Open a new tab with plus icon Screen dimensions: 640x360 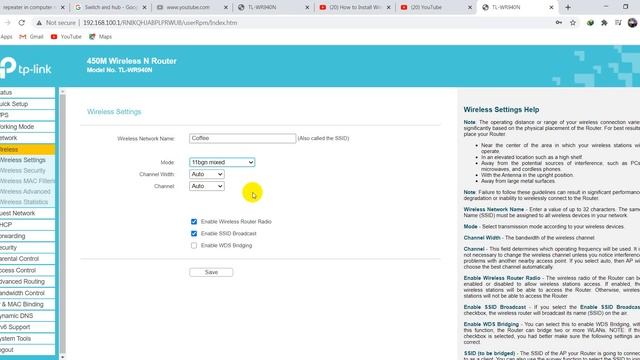pos(568,7)
